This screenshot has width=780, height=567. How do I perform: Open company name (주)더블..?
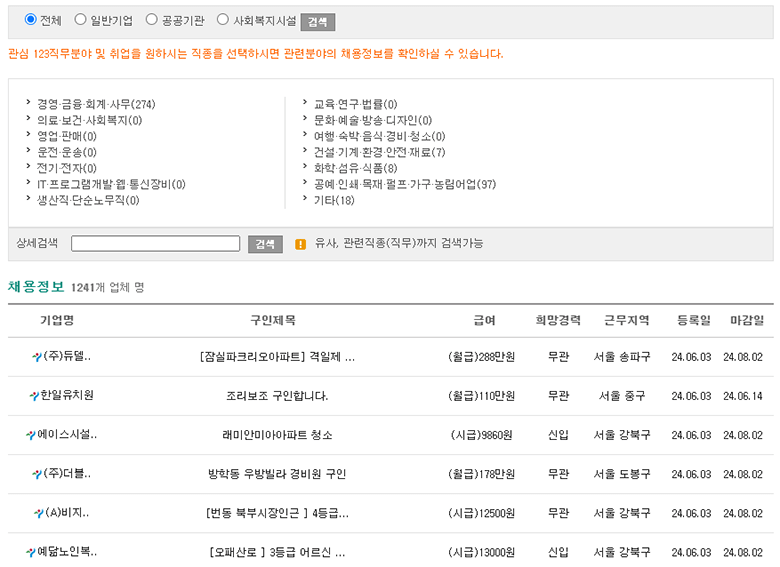coord(67,473)
